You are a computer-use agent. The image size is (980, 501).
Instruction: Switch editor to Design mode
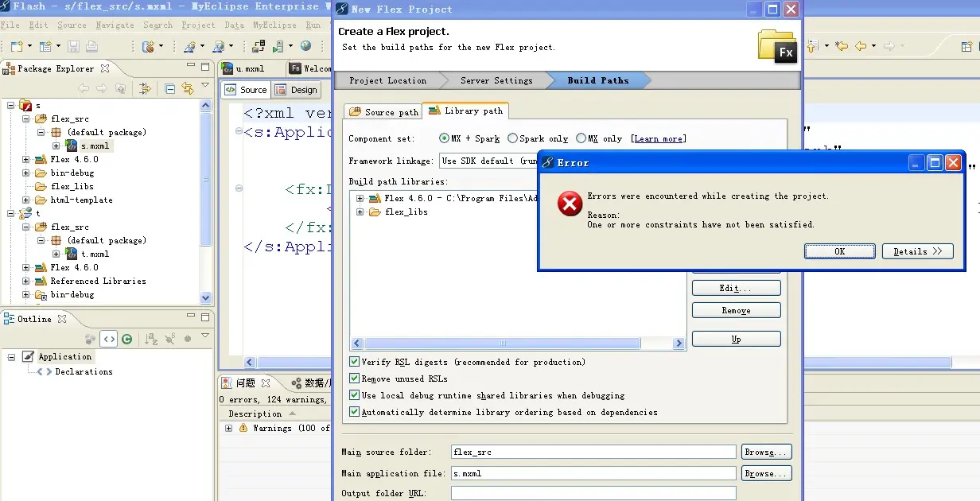point(297,90)
